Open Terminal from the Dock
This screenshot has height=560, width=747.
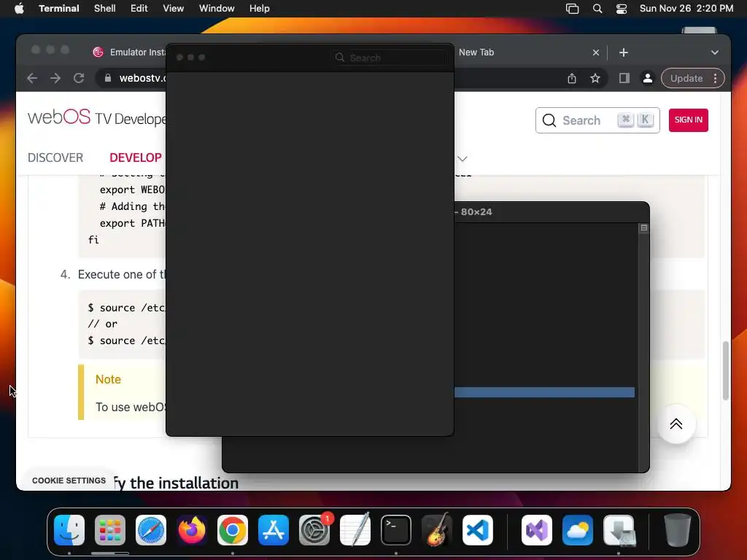(x=396, y=530)
